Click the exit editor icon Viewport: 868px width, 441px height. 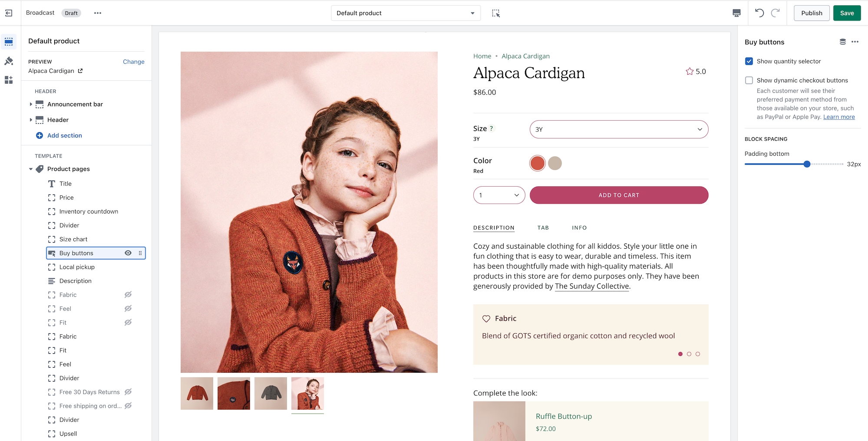coord(9,13)
